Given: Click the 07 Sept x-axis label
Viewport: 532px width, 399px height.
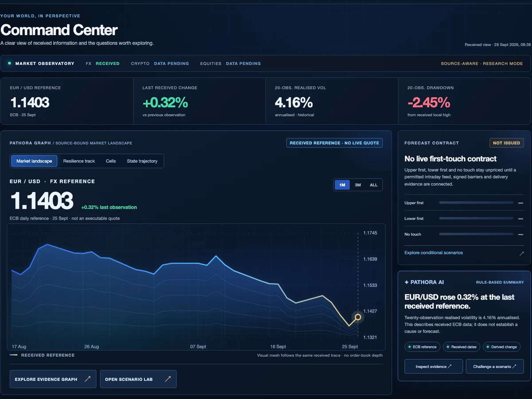Looking at the screenshot, I should (198, 346).
